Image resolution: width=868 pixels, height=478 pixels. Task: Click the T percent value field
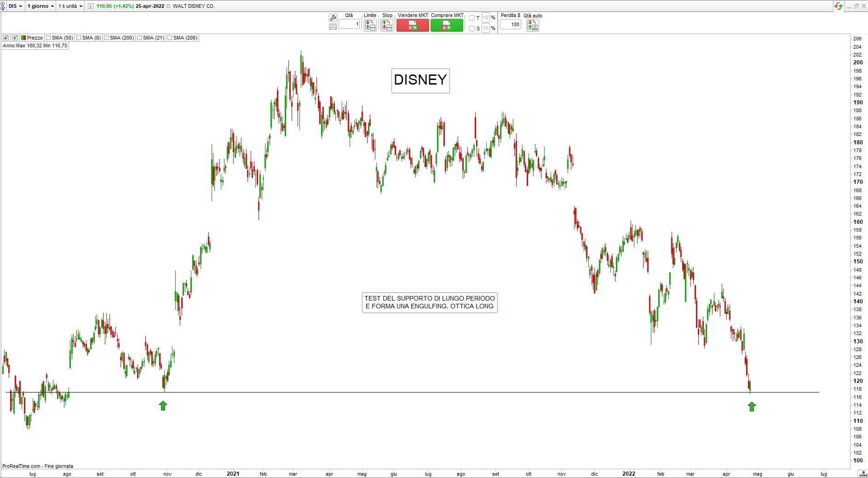pos(485,18)
